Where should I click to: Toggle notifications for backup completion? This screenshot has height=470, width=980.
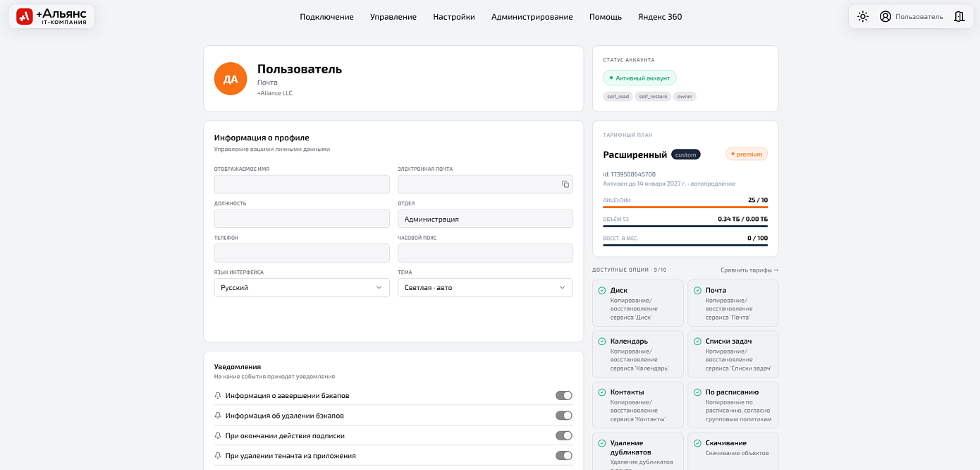click(564, 395)
